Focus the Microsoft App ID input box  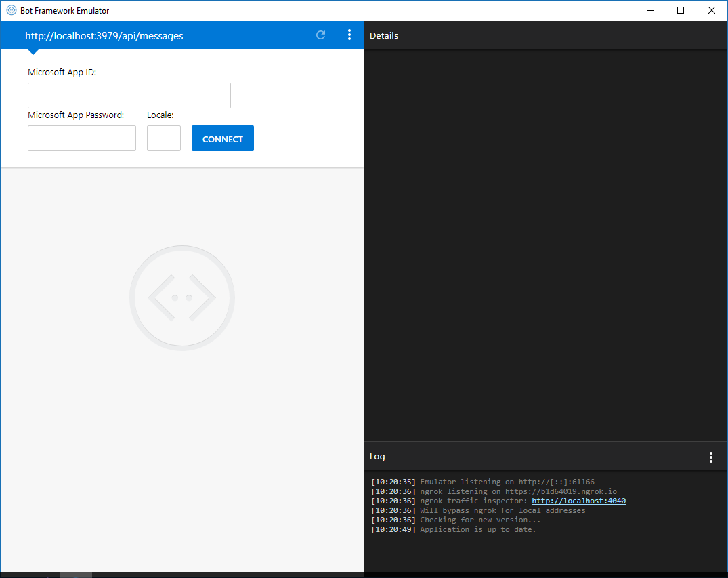(x=129, y=96)
